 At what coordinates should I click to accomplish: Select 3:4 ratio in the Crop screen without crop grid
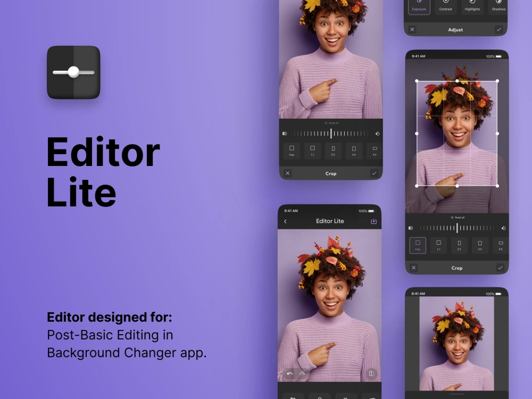point(354,151)
